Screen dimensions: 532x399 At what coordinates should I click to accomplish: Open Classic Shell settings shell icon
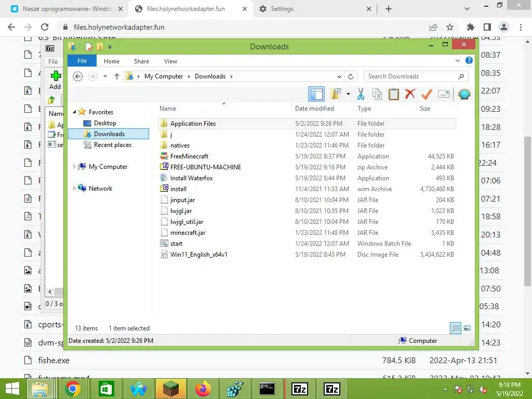pyautogui.click(x=464, y=94)
